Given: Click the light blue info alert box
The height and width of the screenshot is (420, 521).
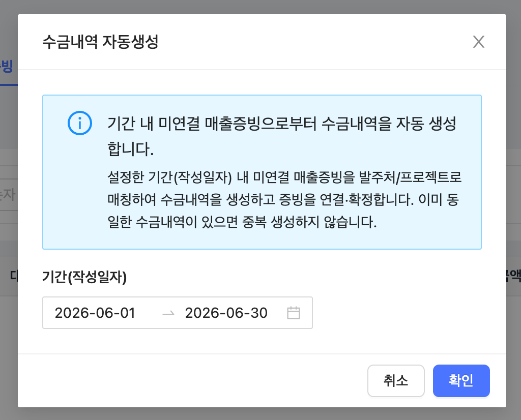Looking at the screenshot, I should point(262,172).
